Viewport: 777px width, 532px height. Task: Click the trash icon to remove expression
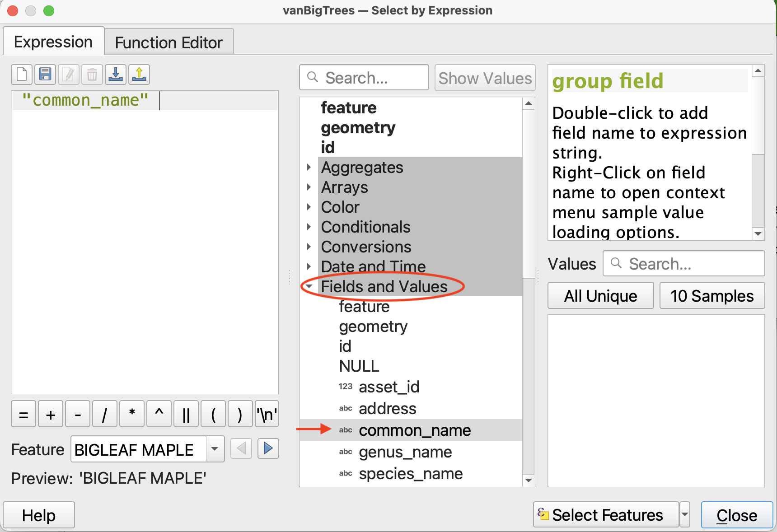click(x=92, y=75)
